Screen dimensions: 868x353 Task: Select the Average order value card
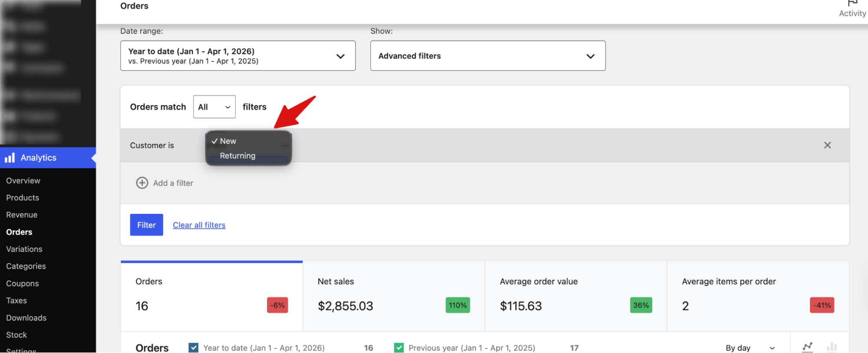[x=576, y=296]
